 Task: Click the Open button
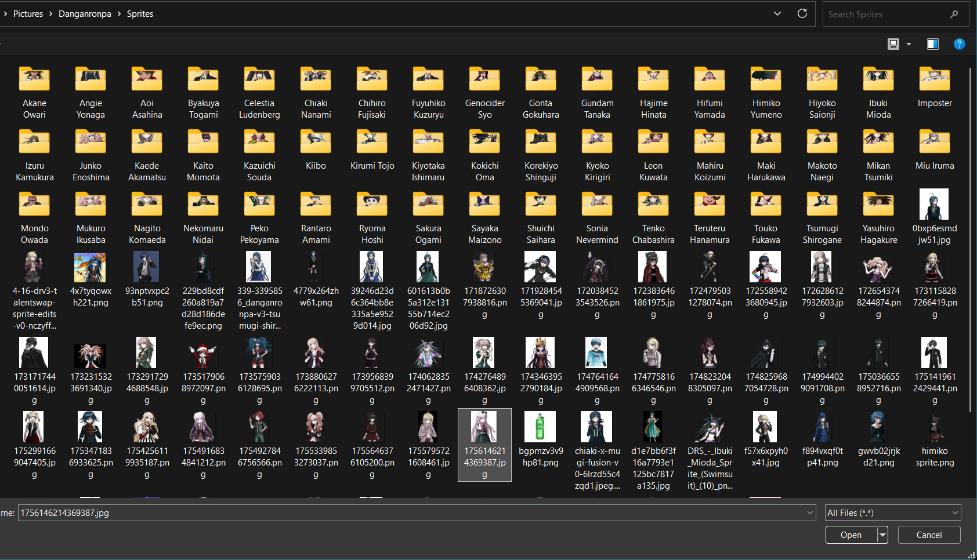click(x=851, y=534)
